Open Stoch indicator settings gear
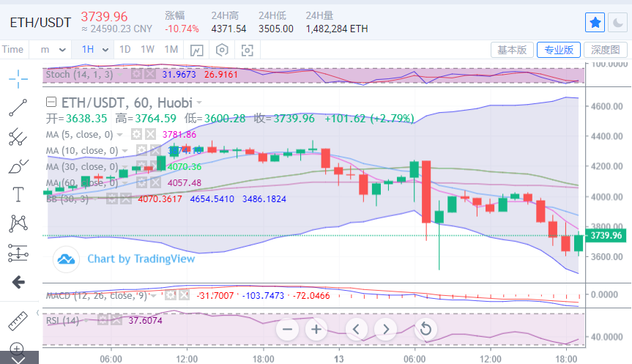The image size is (632, 364). pyautogui.click(x=137, y=74)
